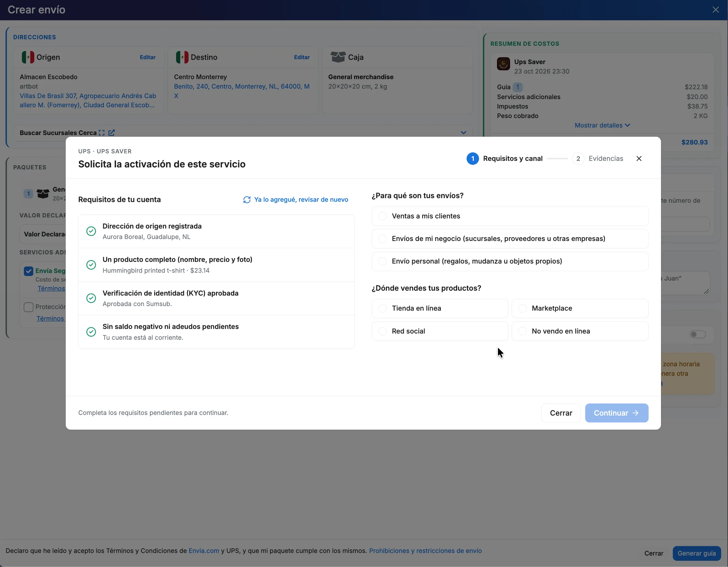Select the Marketplace sales channel
The image size is (728, 567).
(580, 309)
